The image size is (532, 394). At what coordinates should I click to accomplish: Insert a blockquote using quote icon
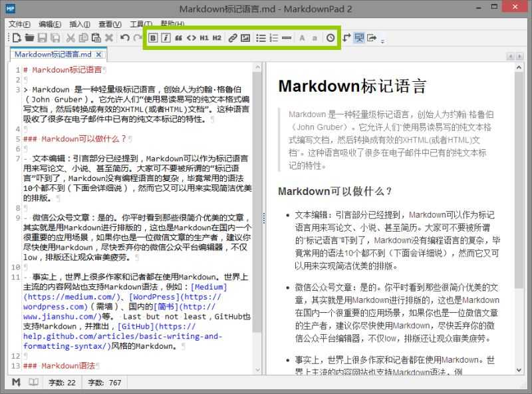[x=178, y=38]
